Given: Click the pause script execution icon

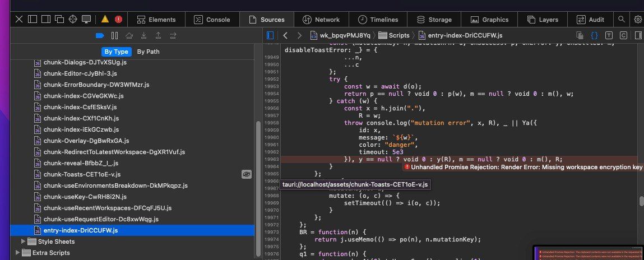Looking at the screenshot, I should 114,35.
